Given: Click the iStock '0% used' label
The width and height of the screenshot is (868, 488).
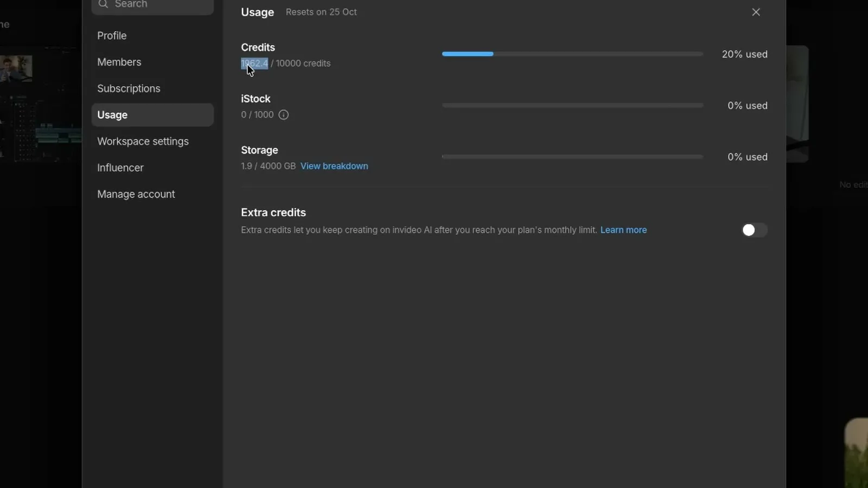Looking at the screenshot, I should (x=748, y=106).
